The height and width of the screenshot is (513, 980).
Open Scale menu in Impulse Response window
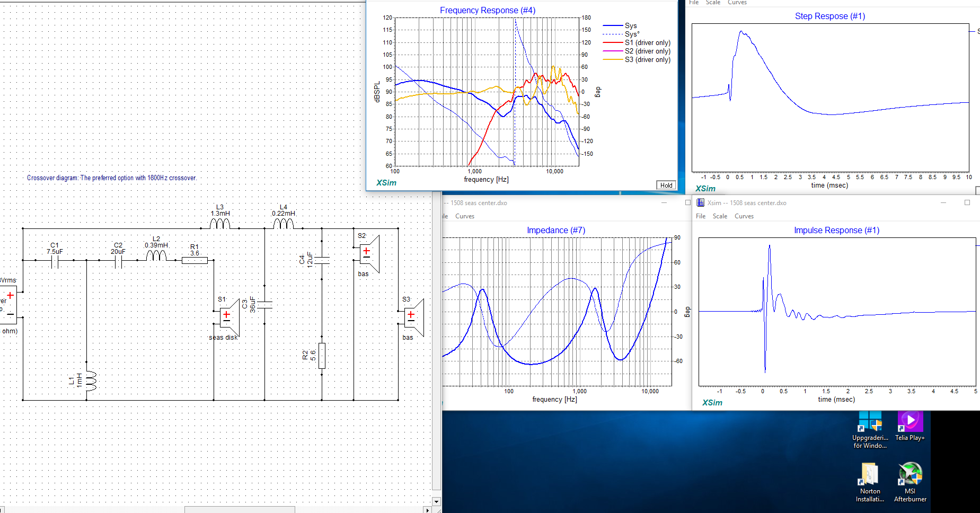(x=720, y=216)
